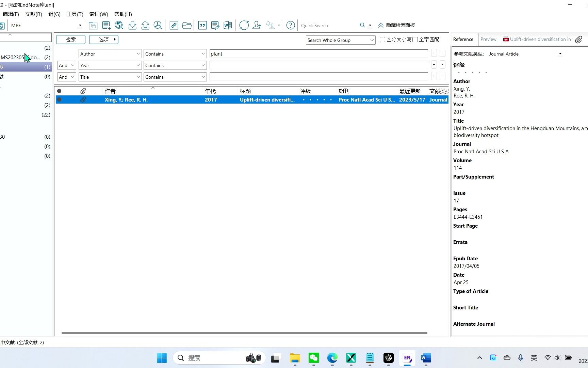
Task: Click the plus button on the Author search row
Action: click(x=434, y=53)
